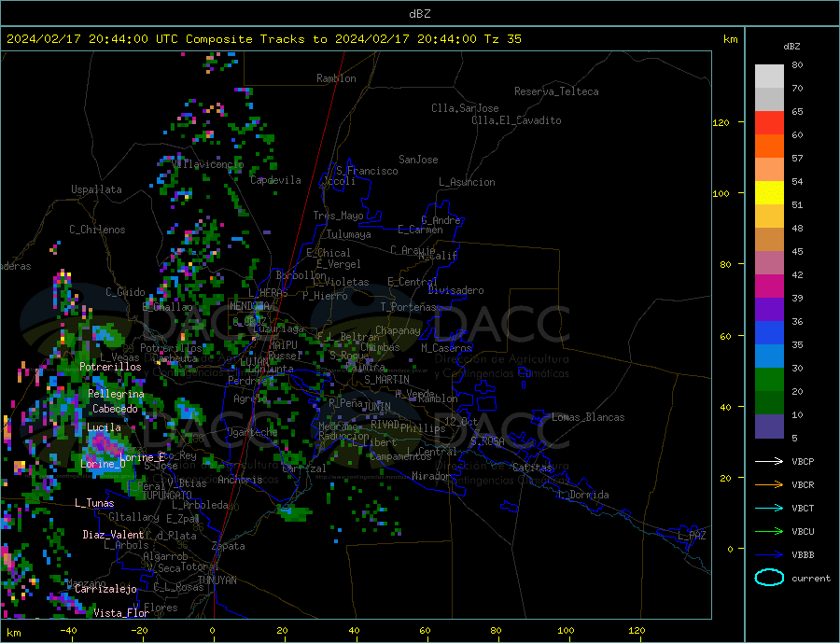Viewport: 840px width, 643px height.
Task: Click the TUNUYAN place label
Action: click(x=217, y=580)
